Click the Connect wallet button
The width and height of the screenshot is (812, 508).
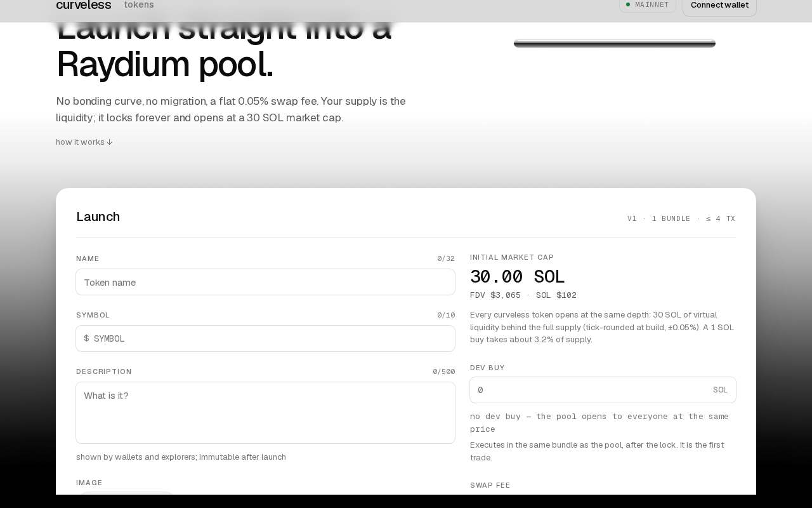point(719,6)
